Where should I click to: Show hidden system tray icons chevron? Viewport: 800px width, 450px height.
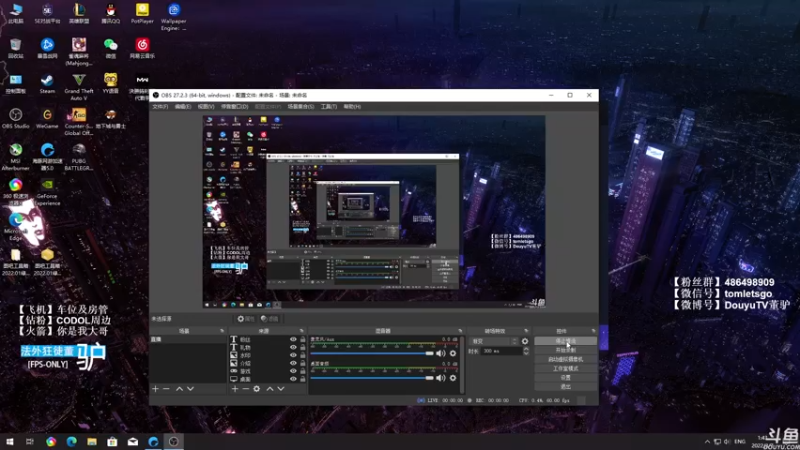point(707,442)
